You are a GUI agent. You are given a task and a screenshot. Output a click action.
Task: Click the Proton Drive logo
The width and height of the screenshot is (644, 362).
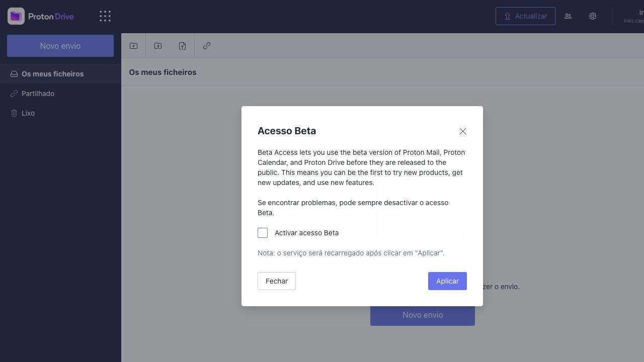(41, 16)
